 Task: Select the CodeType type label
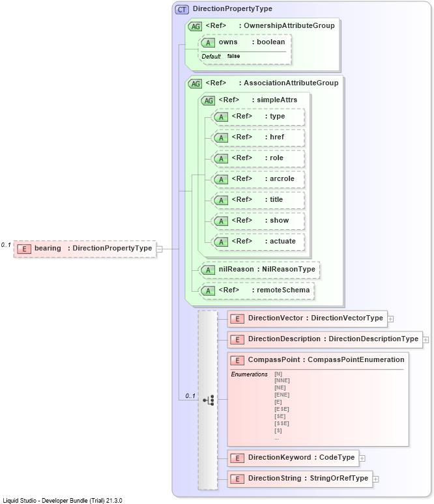point(337,457)
